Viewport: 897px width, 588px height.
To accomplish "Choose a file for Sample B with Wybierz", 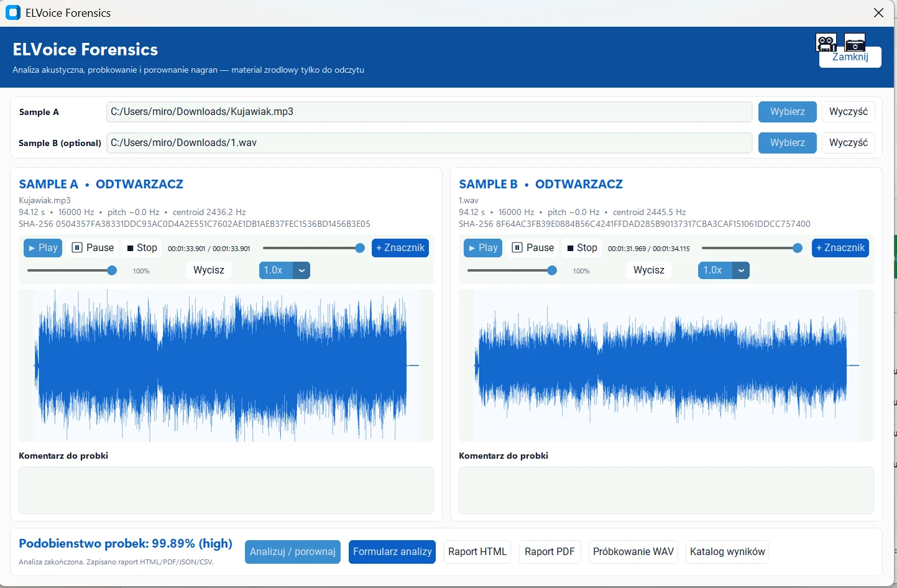I will (787, 143).
